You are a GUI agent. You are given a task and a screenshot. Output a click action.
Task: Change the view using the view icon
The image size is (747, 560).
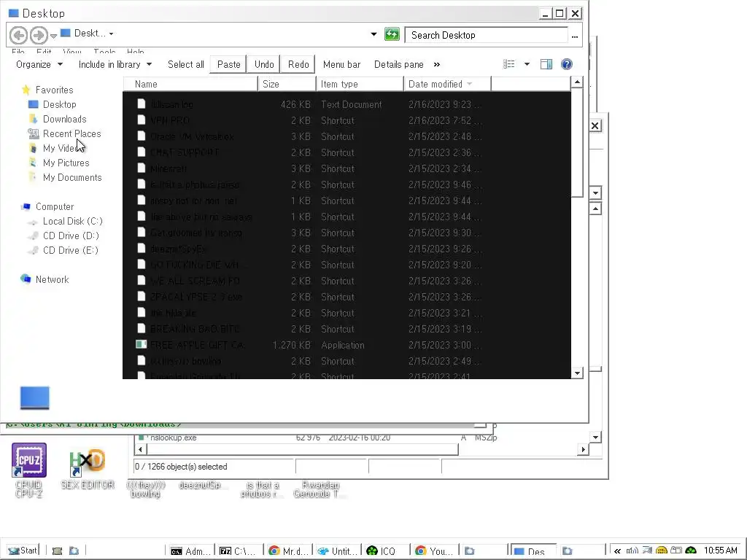pyautogui.click(x=508, y=64)
